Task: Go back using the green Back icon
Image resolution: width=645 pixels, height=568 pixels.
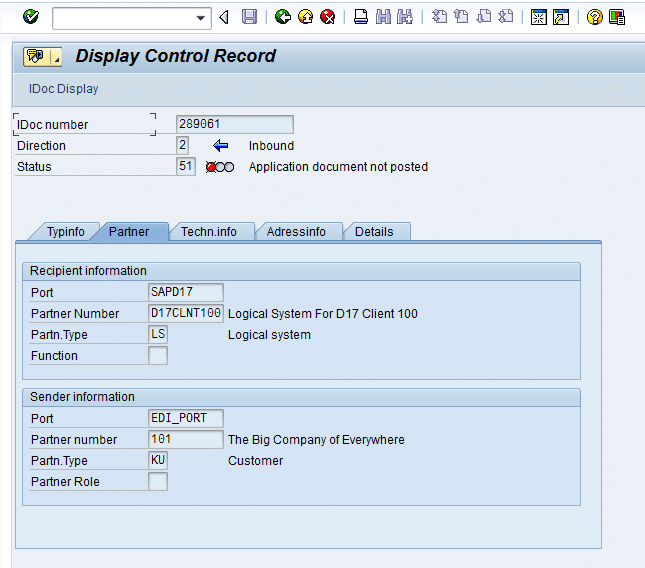Action: pyautogui.click(x=283, y=17)
